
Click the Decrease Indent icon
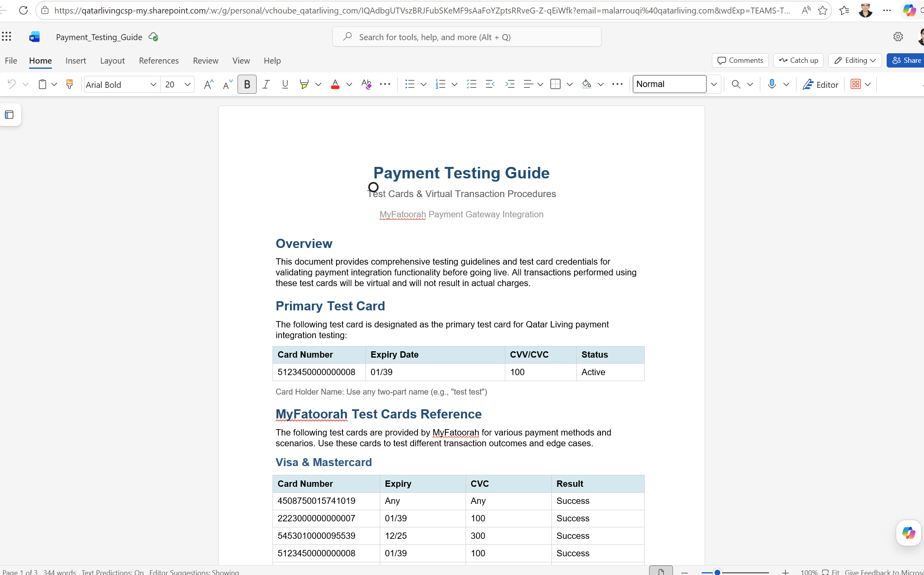(x=490, y=84)
